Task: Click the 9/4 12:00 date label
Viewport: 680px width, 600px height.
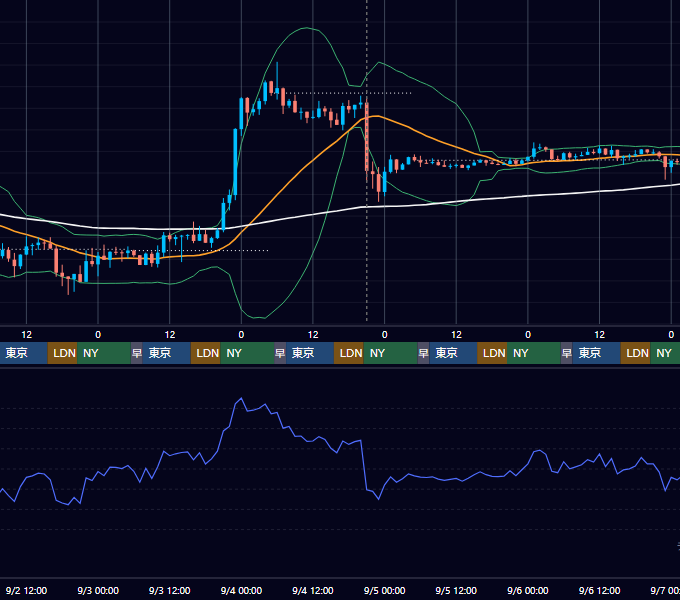Action: (313, 590)
